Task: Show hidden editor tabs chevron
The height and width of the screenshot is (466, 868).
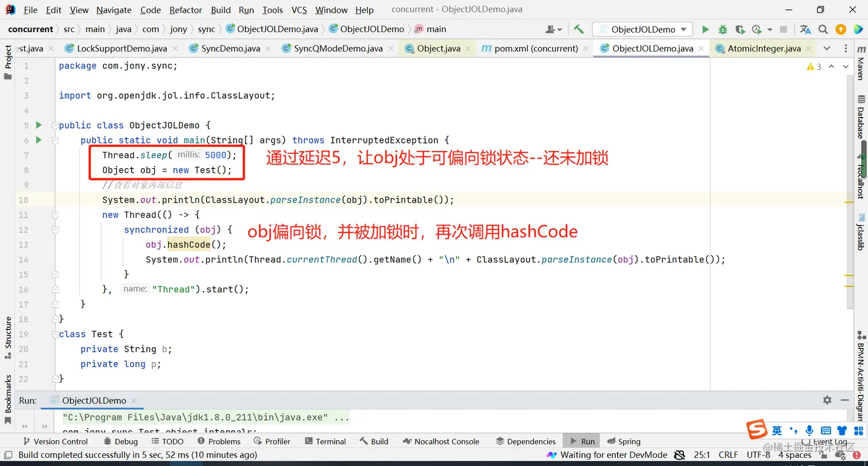Action: point(827,48)
